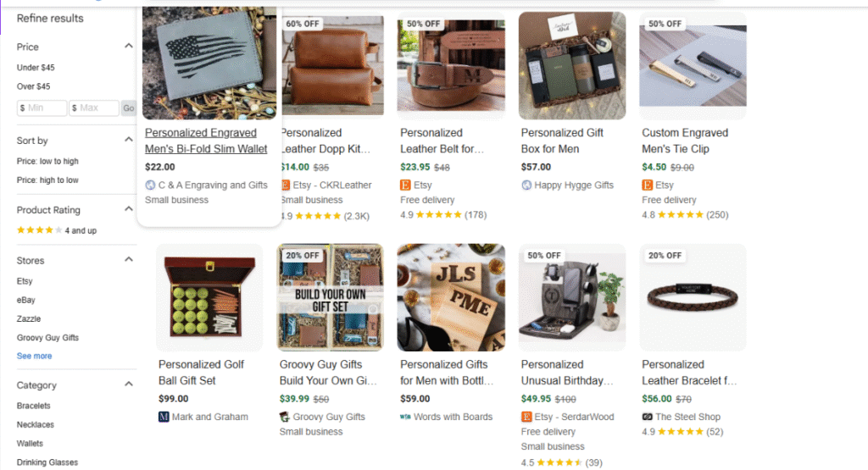The image size is (868, 470).
Task: Click the Groovy Guy Gifts seller icon
Action: pos(285,417)
